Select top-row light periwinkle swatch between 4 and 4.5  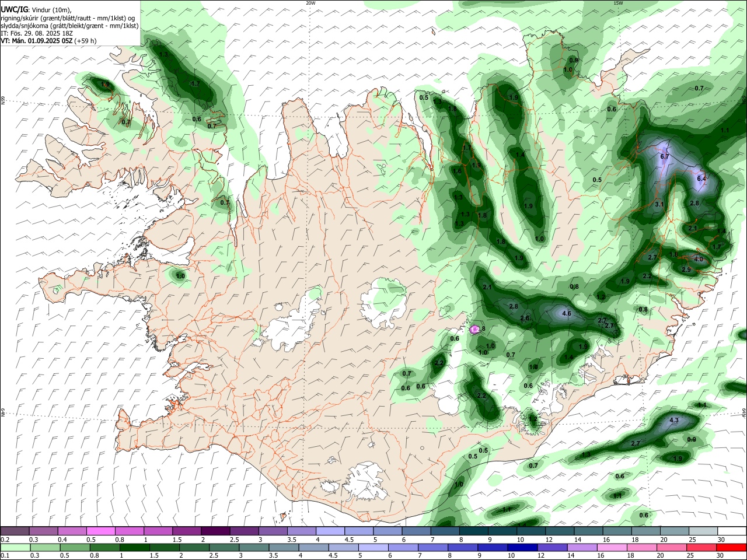(x=330, y=531)
